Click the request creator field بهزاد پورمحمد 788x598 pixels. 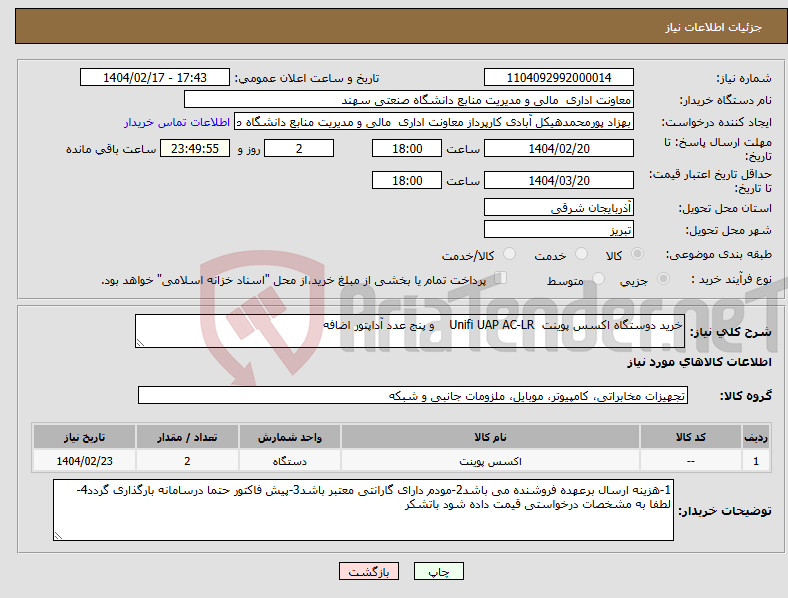coord(434,122)
